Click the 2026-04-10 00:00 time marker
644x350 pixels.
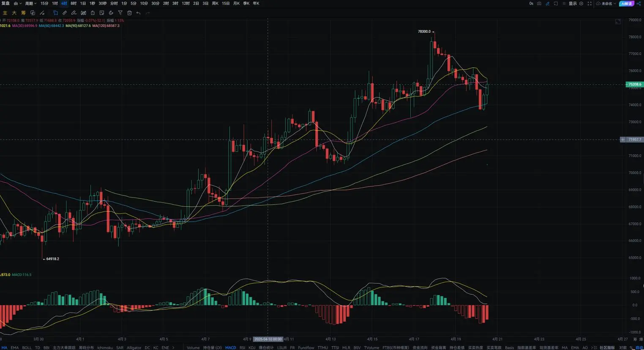coord(268,339)
